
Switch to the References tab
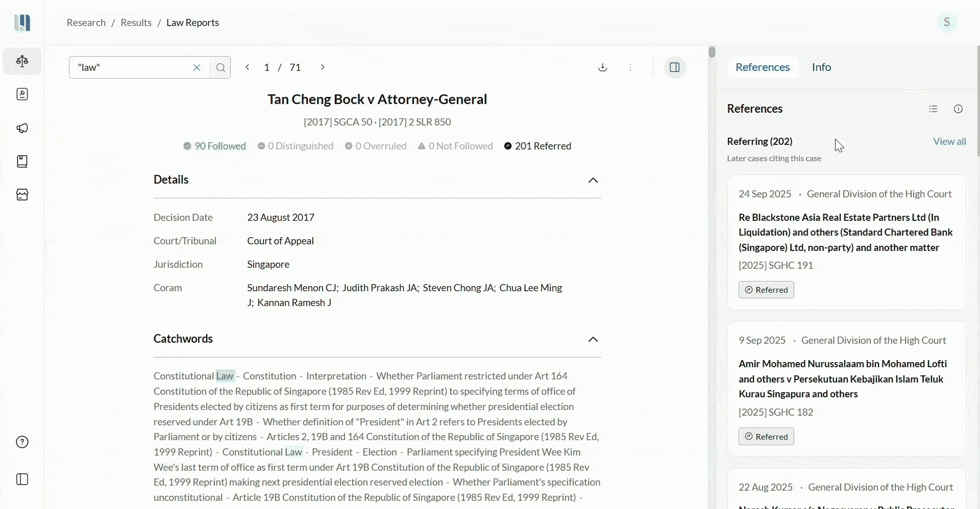click(x=763, y=67)
